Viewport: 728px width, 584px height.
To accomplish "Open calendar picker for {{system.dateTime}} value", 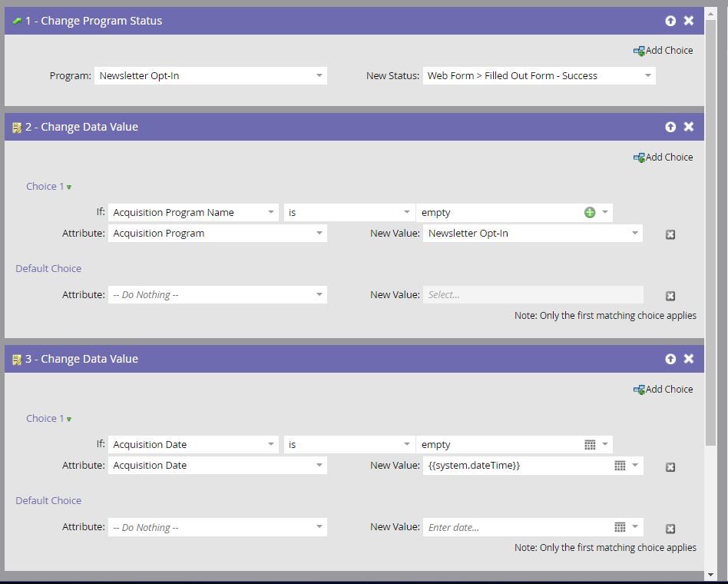I will pos(620,466).
